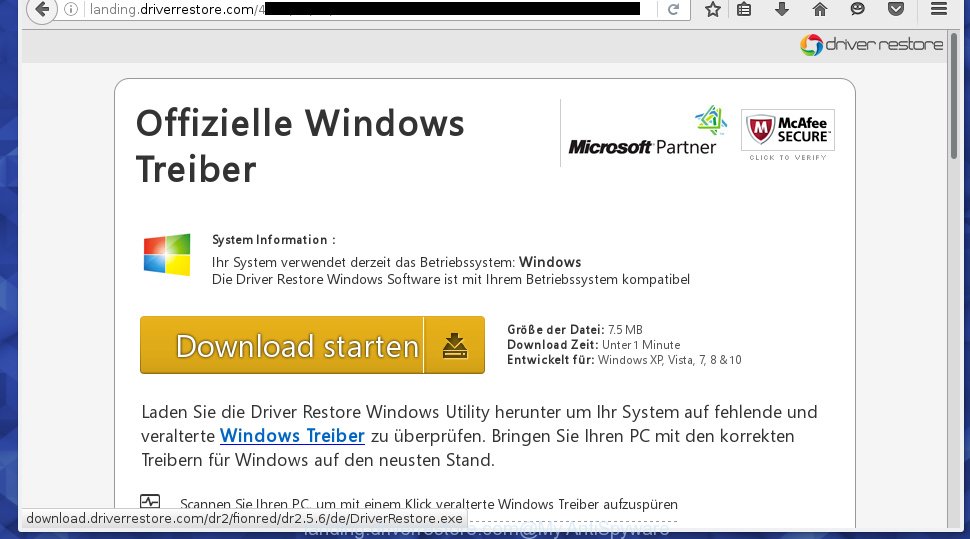Start download via Download starten button
Image resolution: width=970 pixels, height=539 pixels.
point(312,345)
